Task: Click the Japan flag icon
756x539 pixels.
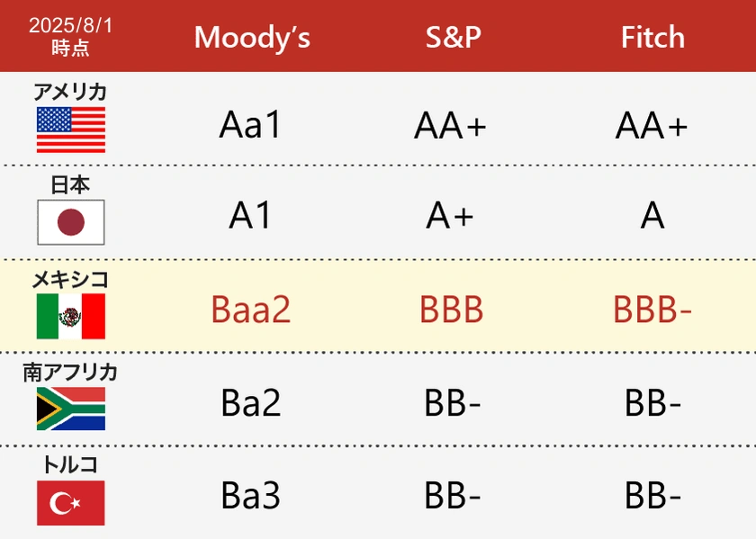Action: [x=70, y=222]
